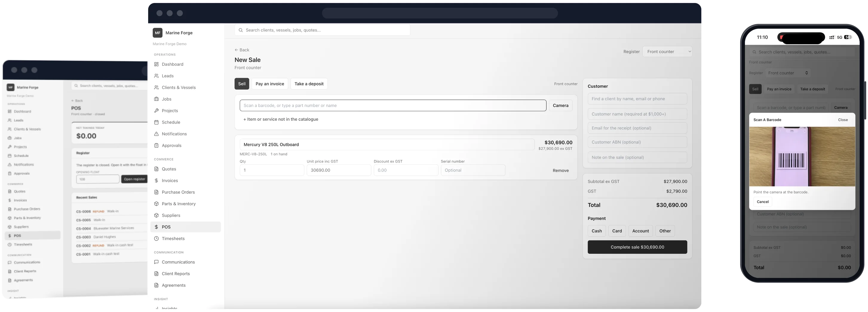Image resolution: width=868 pixels, height=312 pixels.
Task: Click Open register in the background window
Action: click(134, 179)
